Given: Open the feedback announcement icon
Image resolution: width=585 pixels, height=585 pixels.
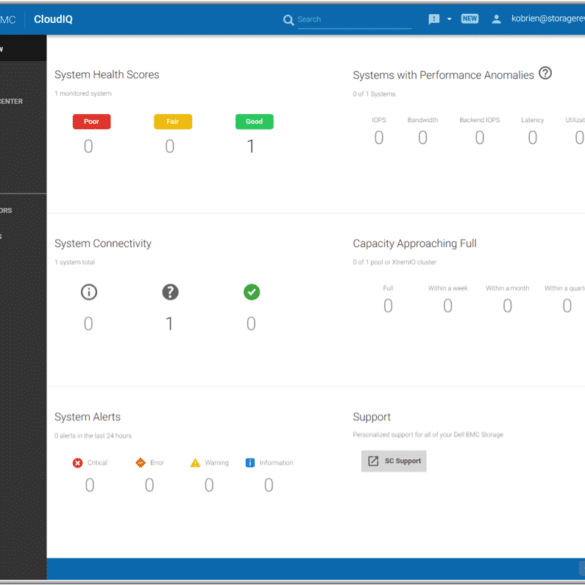Looking at the screenshot, I should (x=434, y=19).
